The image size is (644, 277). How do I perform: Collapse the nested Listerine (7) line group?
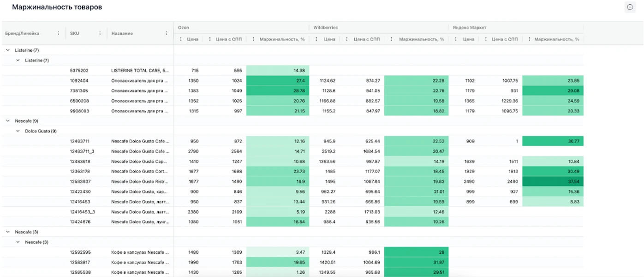point(18,60)
